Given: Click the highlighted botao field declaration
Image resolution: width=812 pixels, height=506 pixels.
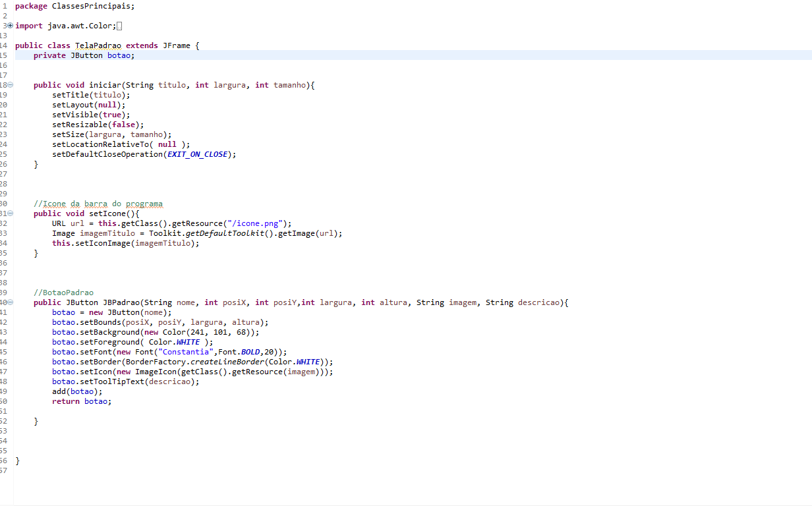Looking at the screenshot, I should click(84, 55).
